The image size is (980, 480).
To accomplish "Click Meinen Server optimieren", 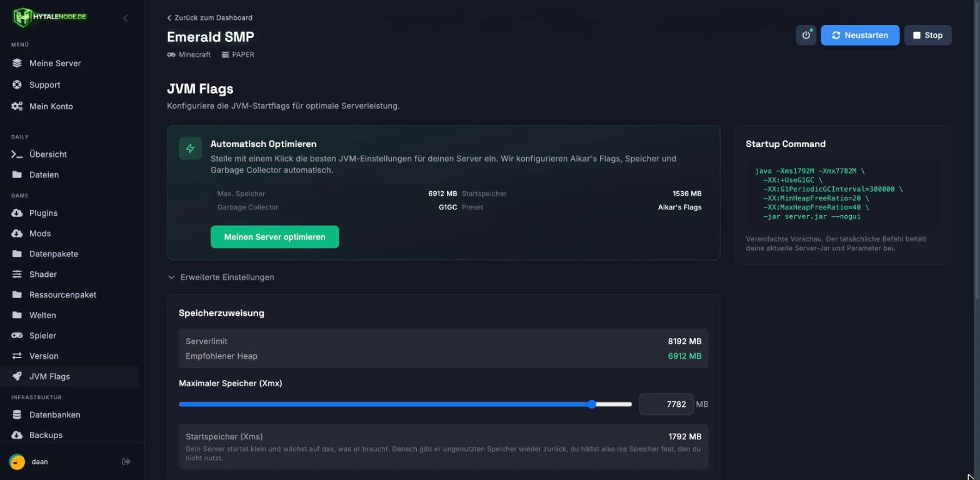I will point(275,237).
